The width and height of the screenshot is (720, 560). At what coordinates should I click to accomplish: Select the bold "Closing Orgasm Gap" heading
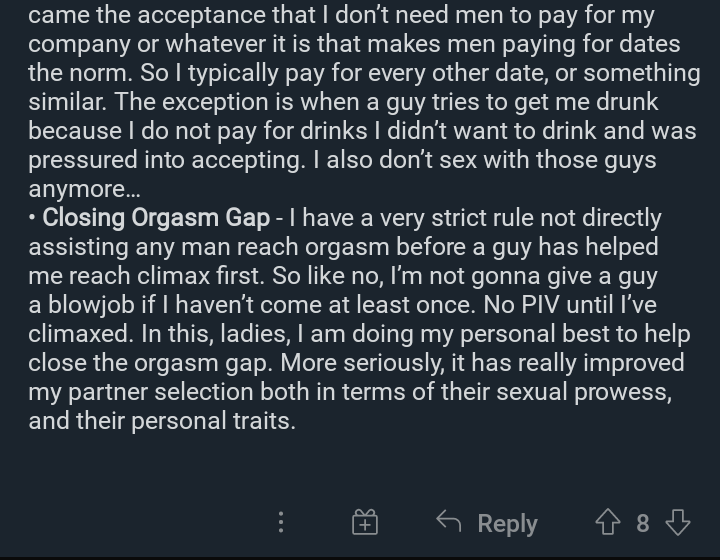tap(156, 218)
